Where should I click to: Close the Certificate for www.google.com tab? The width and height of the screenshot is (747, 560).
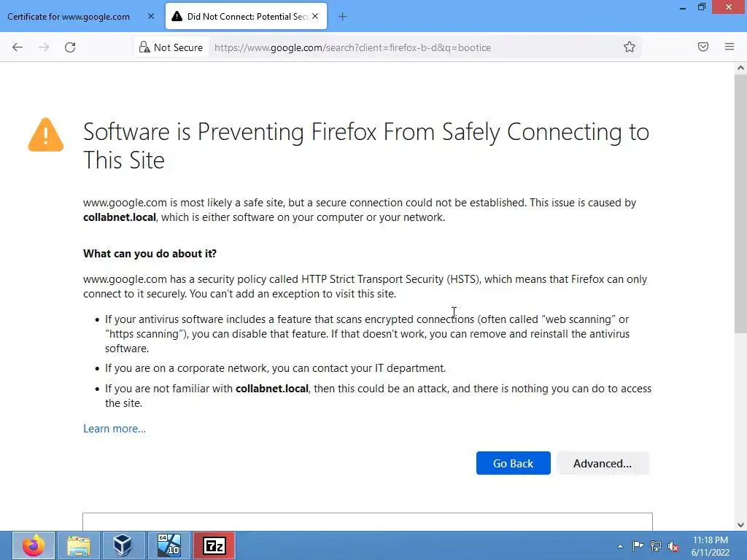tap(151, 16)
